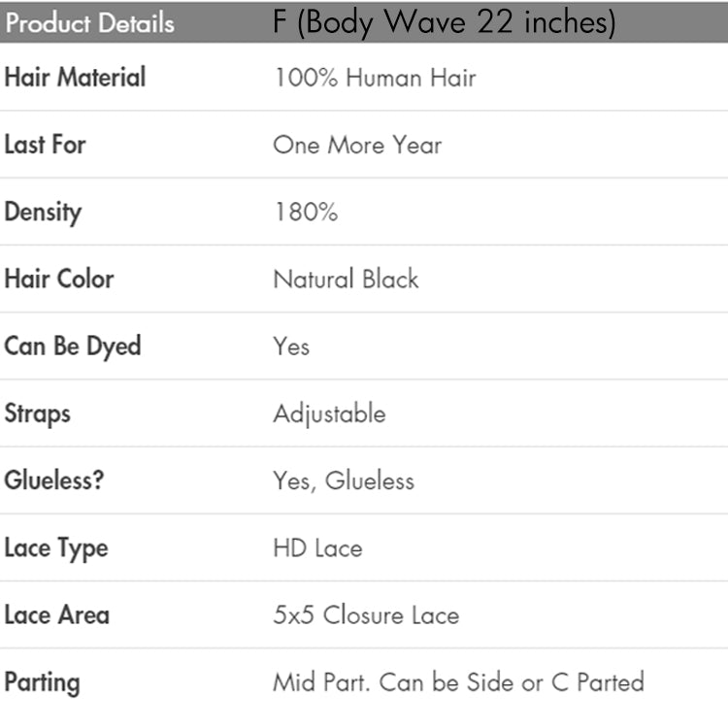Click the Yes, Glueless value
This screenshot has width=728, height=728.
[344, 481]
